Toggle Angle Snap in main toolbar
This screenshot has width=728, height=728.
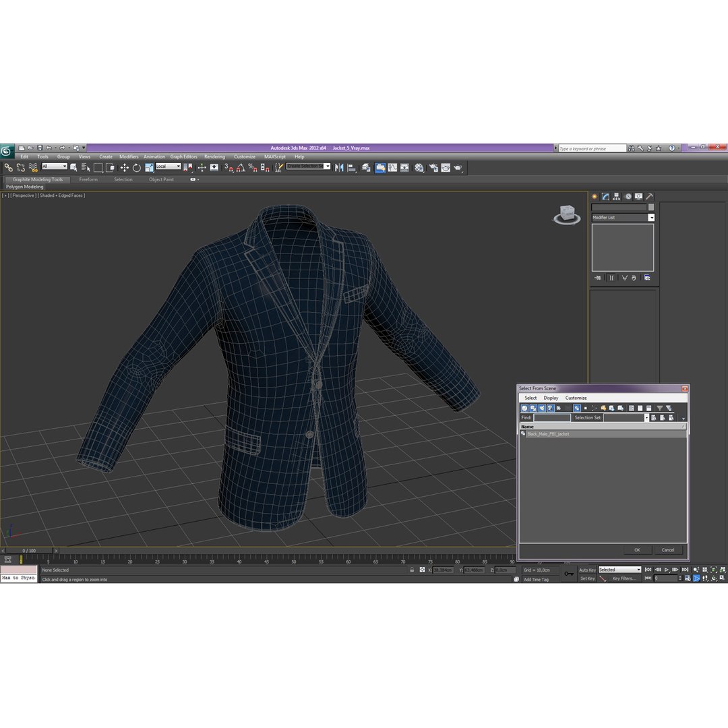[x=241, y=168]
